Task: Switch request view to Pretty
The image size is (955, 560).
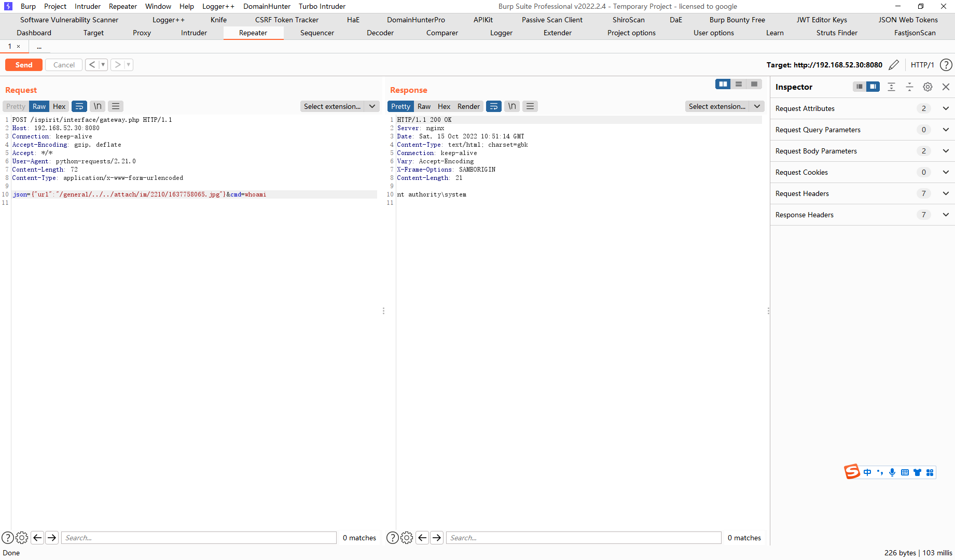Action: [16, 106]
